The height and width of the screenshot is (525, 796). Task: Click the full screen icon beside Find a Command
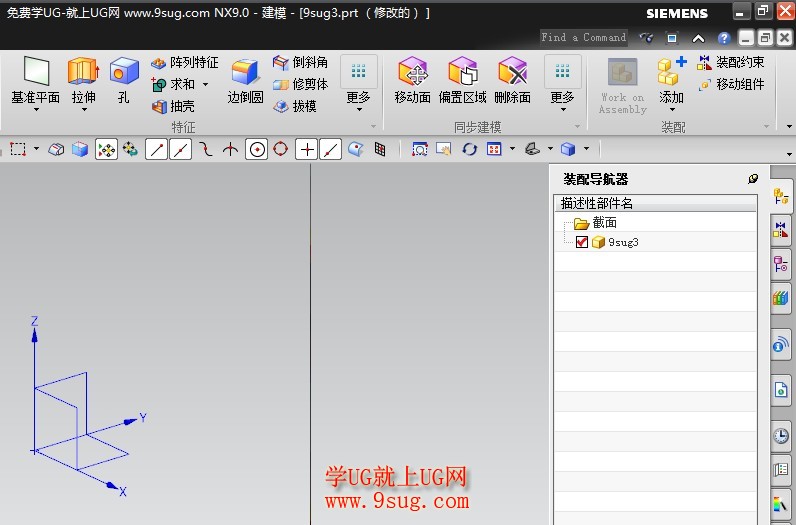click(672, 38)
